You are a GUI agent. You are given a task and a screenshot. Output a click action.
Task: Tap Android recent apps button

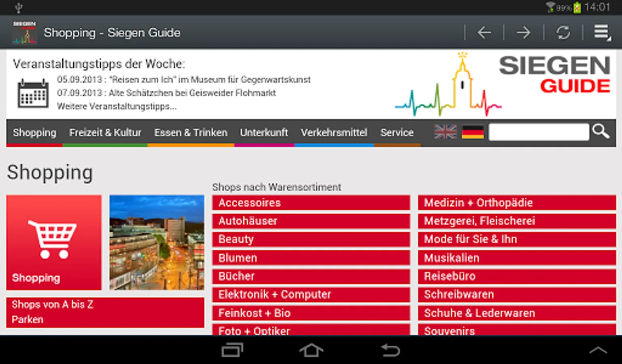(232, 350)
